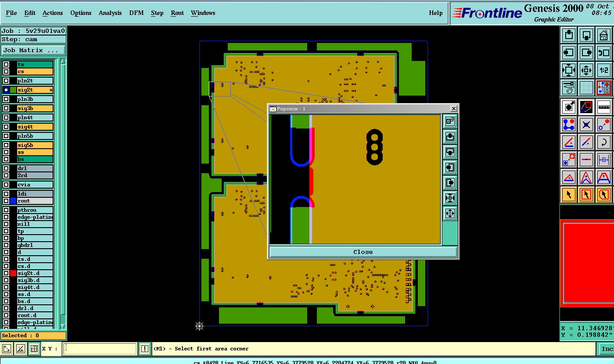Select the move point red-blue dot tool
This screenshot has height=364, width=614.
click(x=604, y=125)
